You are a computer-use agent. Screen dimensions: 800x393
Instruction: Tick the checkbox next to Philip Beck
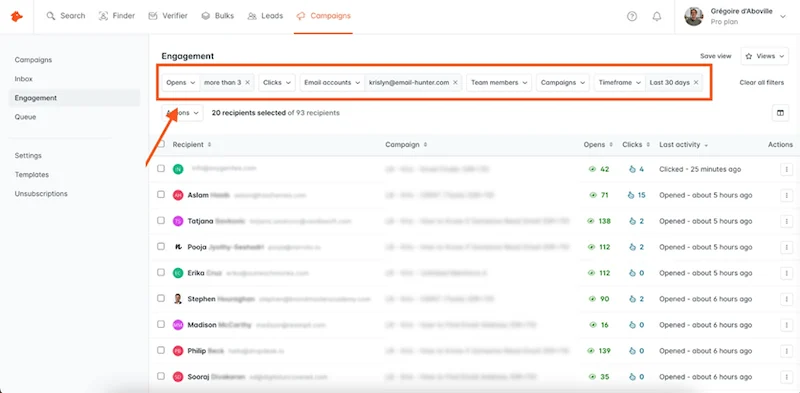point(161,350)
